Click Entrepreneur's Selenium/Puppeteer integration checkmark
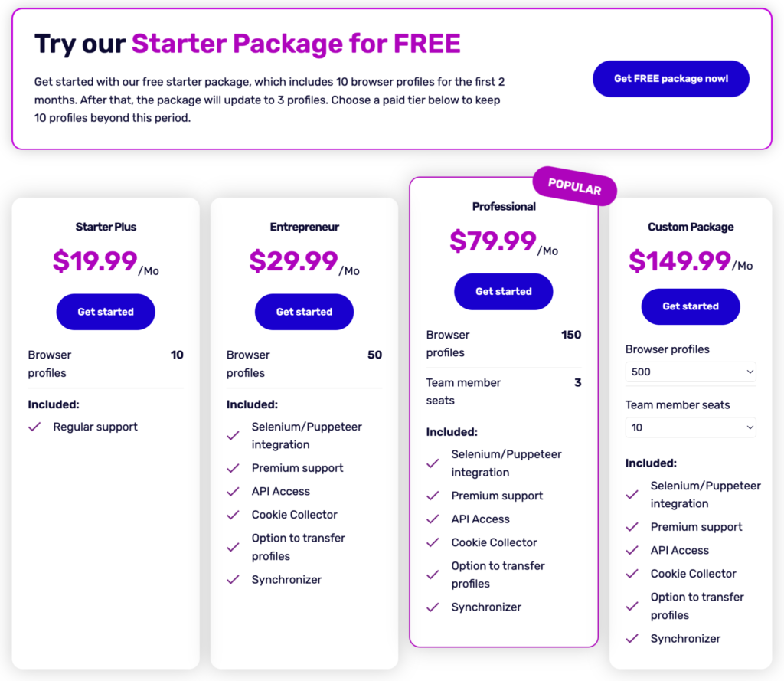The width and height of the screenshot is (784, 681). coord(234,436)
